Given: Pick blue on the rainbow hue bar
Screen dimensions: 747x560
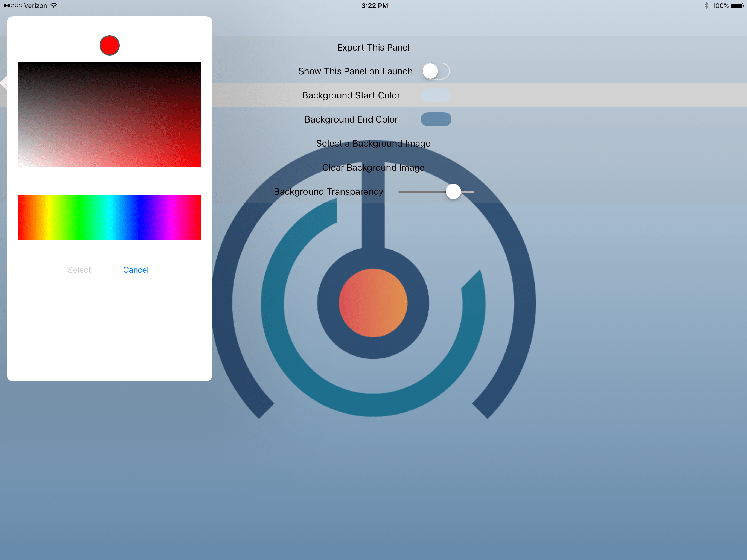Looking at the screenshot, I should coord(140,217).
